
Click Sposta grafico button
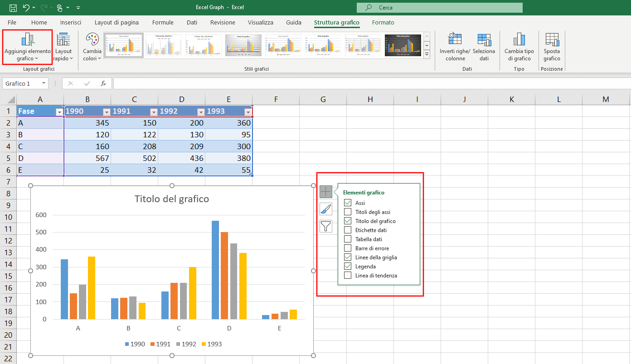(552, 47)
